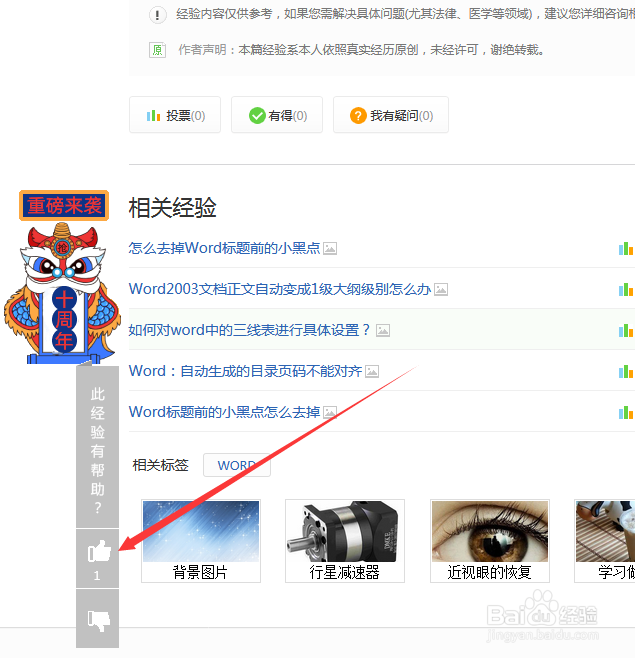This screenshot has height=658, width=635.
Task: Click vote bar icon in Word标题前的小黑点怎么去掉 row
Action: [626, 413]
